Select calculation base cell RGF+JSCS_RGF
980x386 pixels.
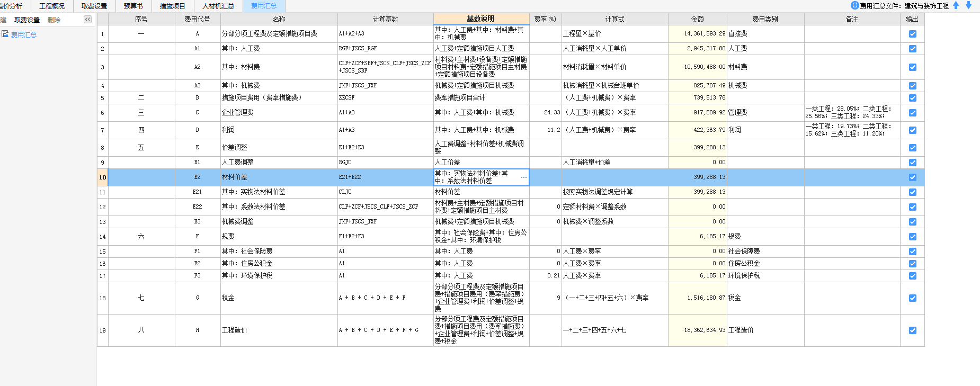[385, 49]
